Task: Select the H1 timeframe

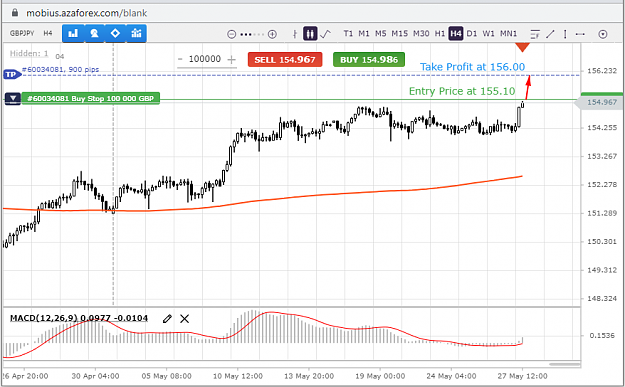Action: 440,33
